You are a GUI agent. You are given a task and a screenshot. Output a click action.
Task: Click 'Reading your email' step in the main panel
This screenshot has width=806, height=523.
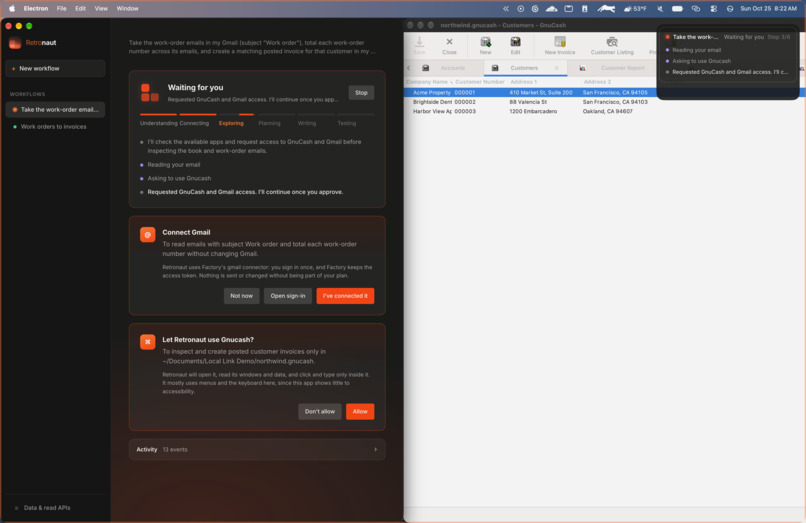point(174,165)
